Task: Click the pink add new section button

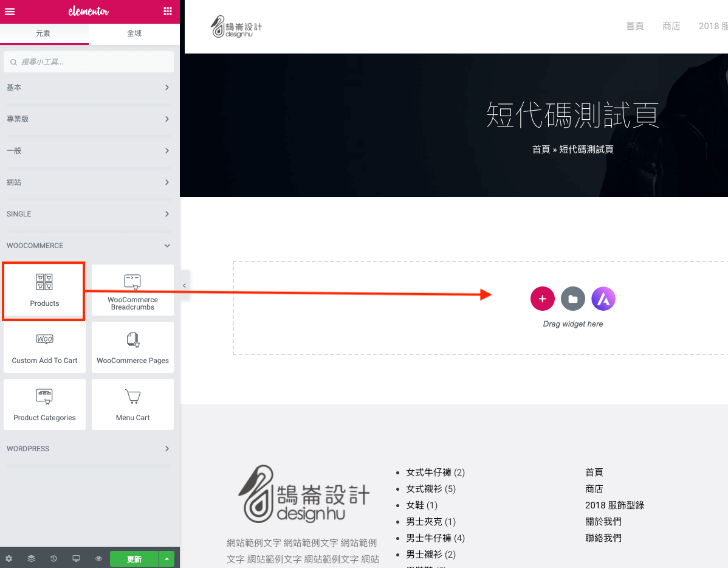Action: coord(542,299)
